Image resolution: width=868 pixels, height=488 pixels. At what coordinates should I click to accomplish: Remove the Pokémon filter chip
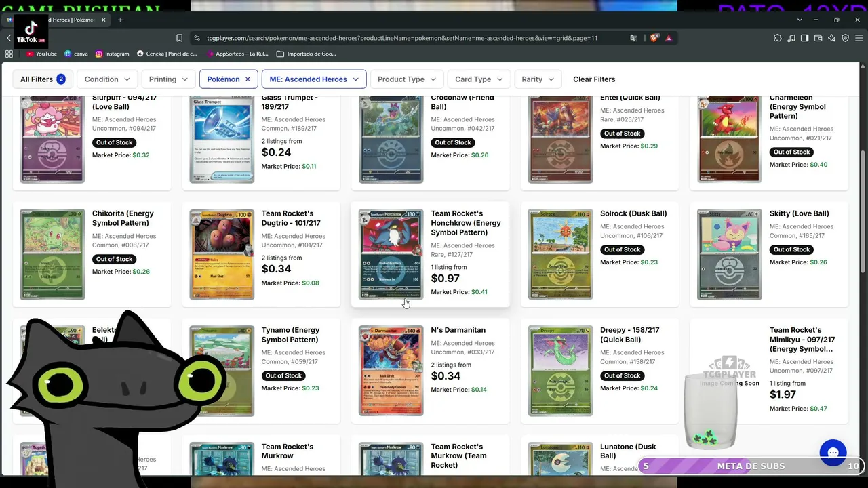248,79
